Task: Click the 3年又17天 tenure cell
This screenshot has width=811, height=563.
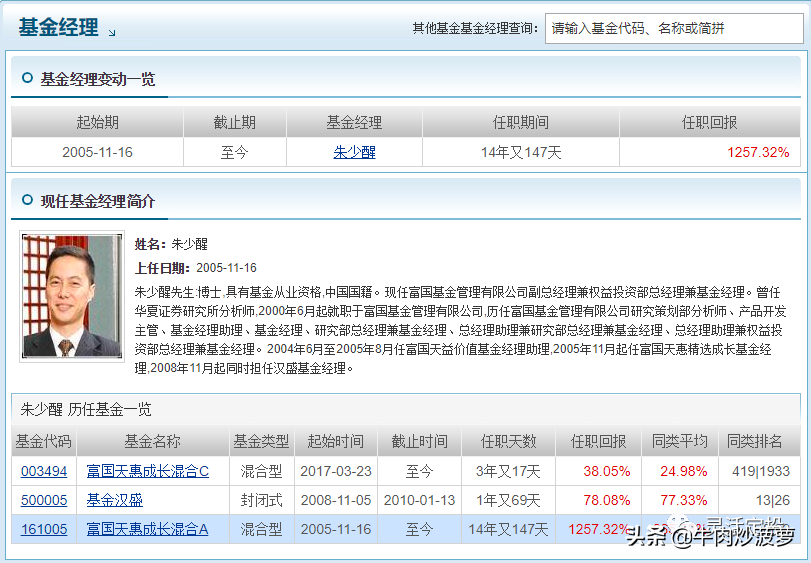Action: pos(508,471)
